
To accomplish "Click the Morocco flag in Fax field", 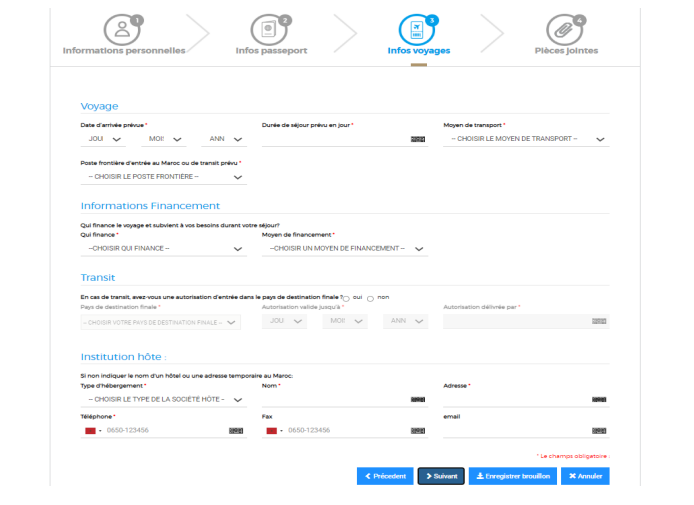I will coord(272,431).
